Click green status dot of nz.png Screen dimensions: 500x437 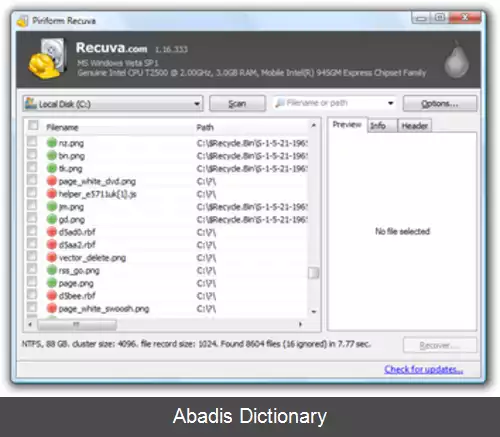click(x=52, y=143)
